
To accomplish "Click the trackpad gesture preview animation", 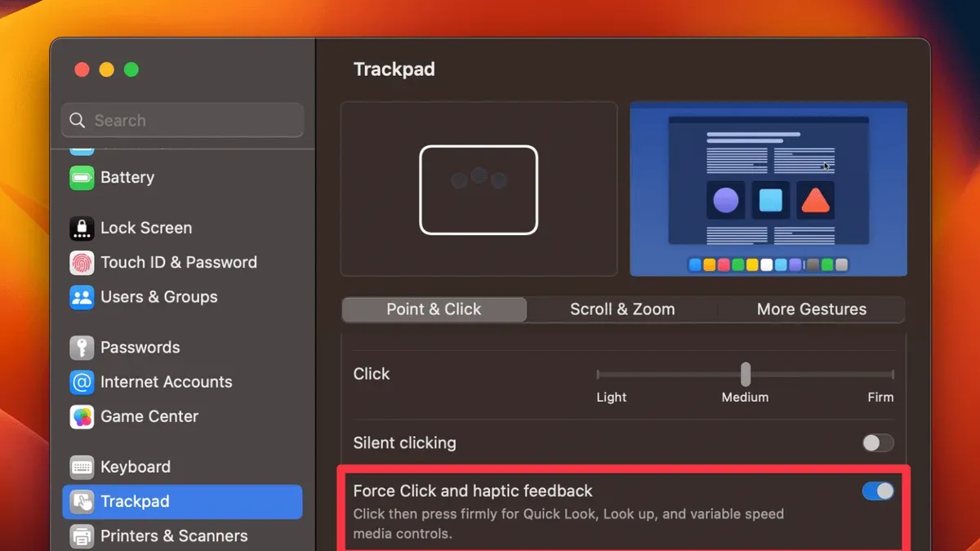I will [479, 189].
